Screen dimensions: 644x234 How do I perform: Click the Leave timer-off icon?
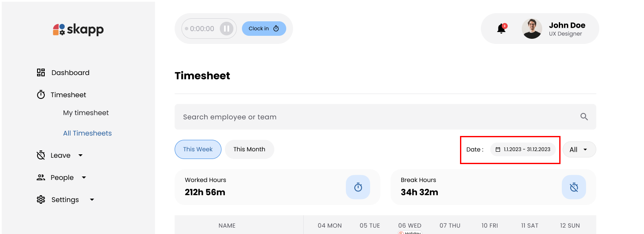[41, 155]
